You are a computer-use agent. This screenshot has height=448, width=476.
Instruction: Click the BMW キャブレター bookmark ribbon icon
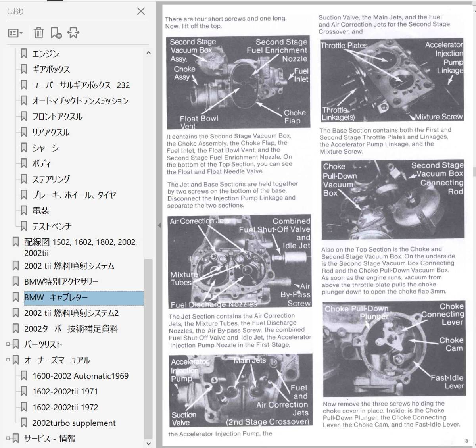pyautogui.click(x=15, y=297)
